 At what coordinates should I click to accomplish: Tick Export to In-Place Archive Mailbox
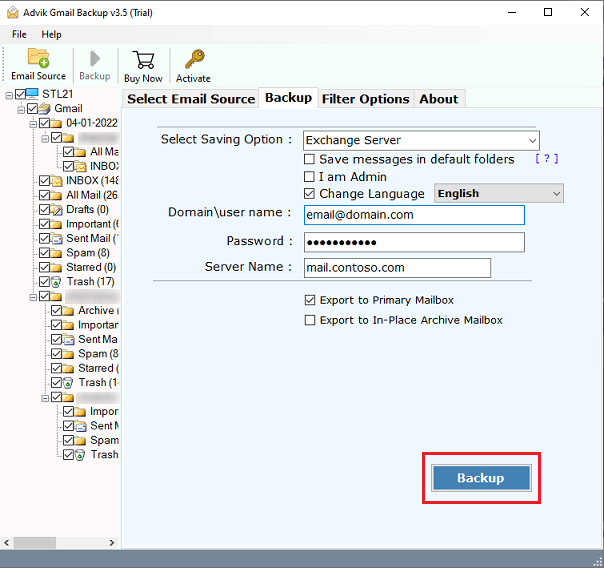(x=310, y=321)
